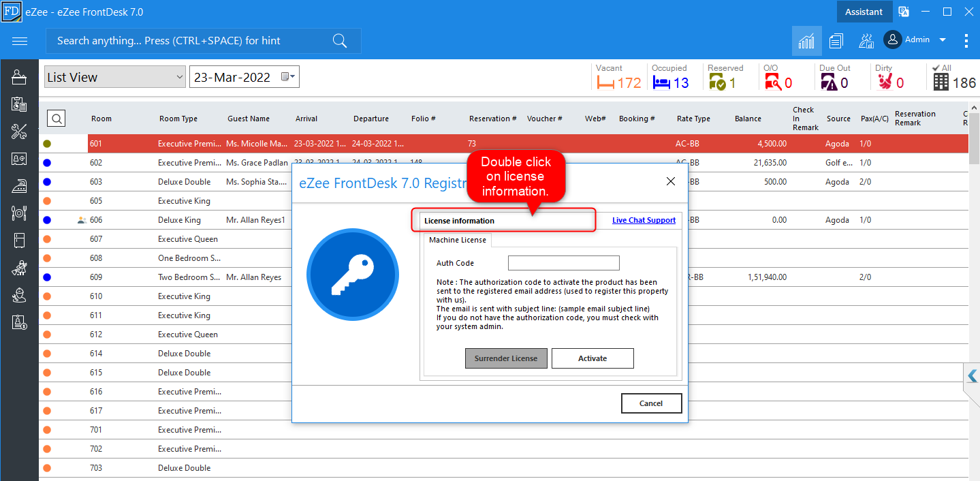
Task: Select room 607 Executive Queen row
Action: coord(504,239)
